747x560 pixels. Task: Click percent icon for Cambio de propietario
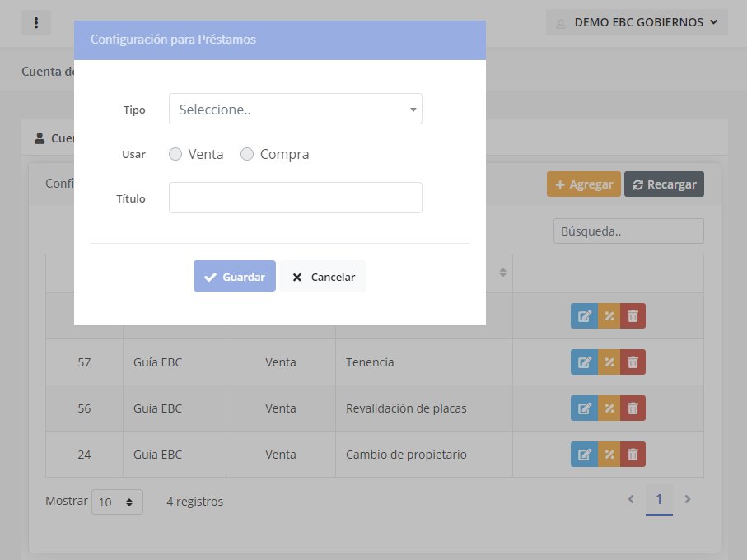(609, 455)
